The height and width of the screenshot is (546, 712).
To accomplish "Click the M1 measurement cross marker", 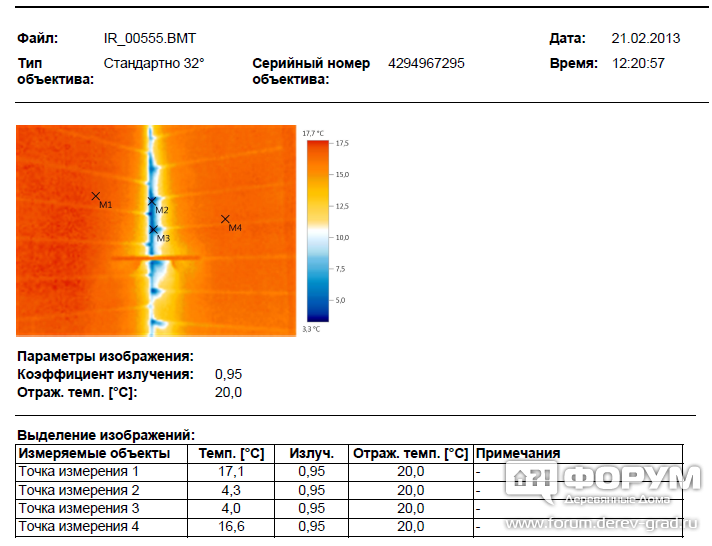I will (95, 196).
